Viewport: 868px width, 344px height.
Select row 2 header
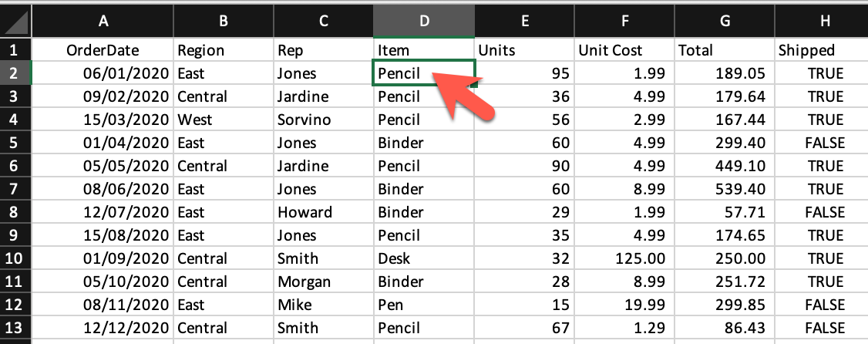pyautogui.click(x=15, y=74)
